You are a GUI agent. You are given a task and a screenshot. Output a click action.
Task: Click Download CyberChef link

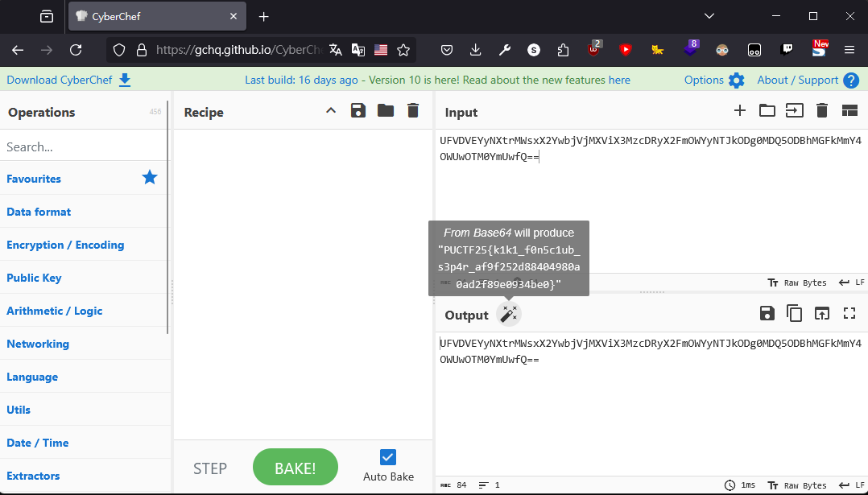click(x=68, y=80)
